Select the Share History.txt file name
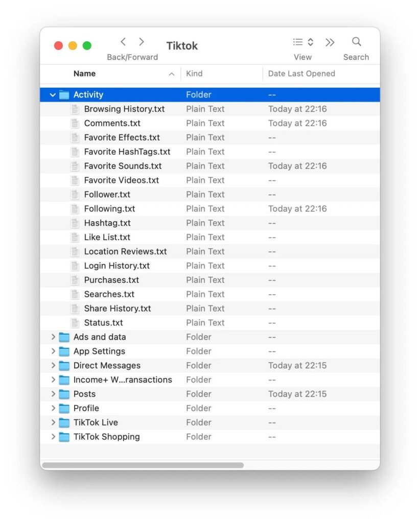 click(x=118, y=308)
